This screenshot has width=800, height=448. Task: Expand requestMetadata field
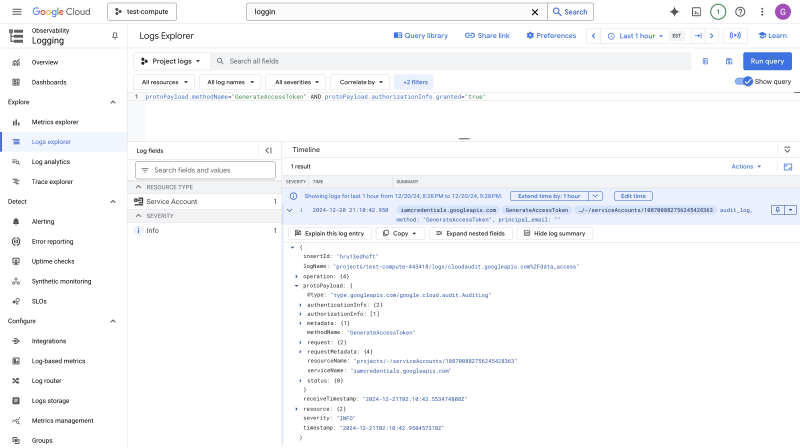(301, 352)
